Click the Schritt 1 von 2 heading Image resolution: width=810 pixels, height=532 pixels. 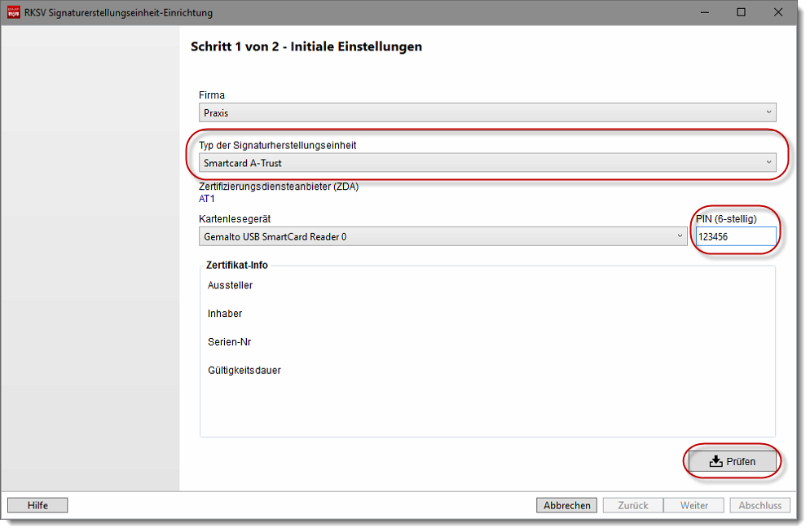pyautogui.click(x=306, y=46)
